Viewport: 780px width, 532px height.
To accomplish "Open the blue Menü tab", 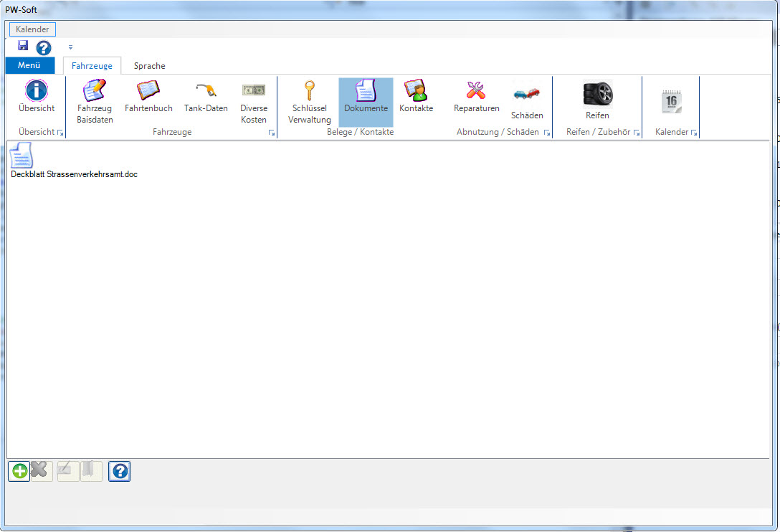I will 29,66.
